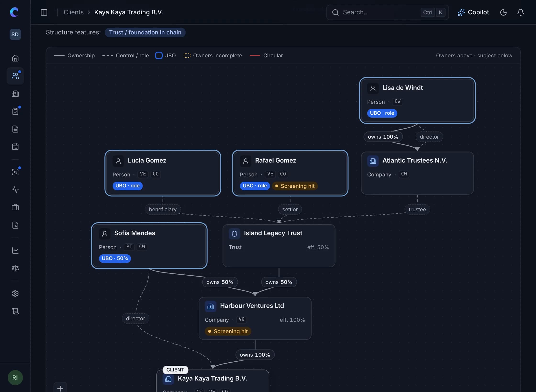This screenshot has height=392, width=536.
Task: Select the Lisa de Windt node
Action: 417,100
